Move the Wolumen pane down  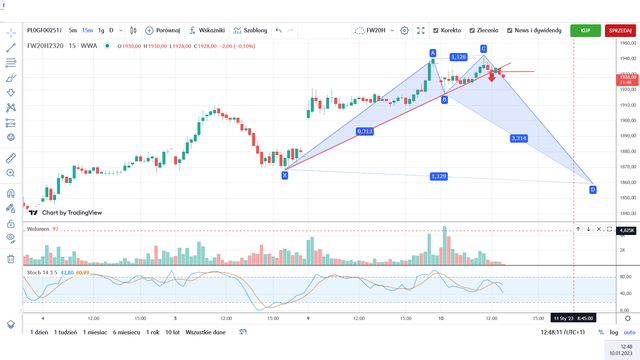(x=588, y=229)
